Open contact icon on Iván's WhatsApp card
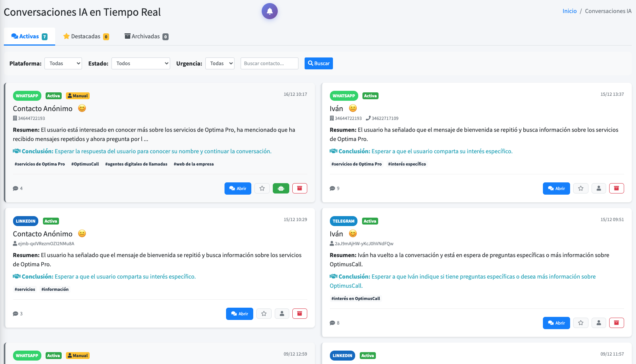The image size is (636, 364). coord(598,188)
